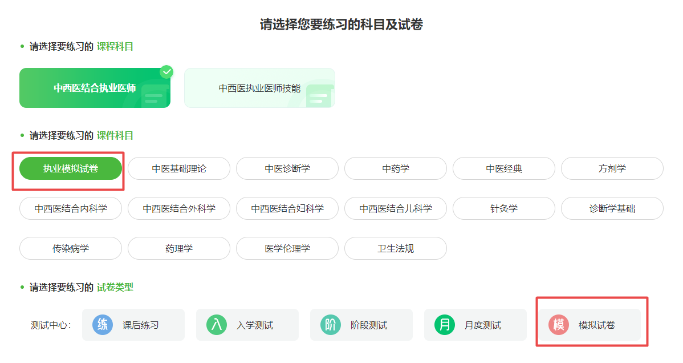Open the 方剂学 subject
Screen dimensions: 683x363
tap(612, 169)
